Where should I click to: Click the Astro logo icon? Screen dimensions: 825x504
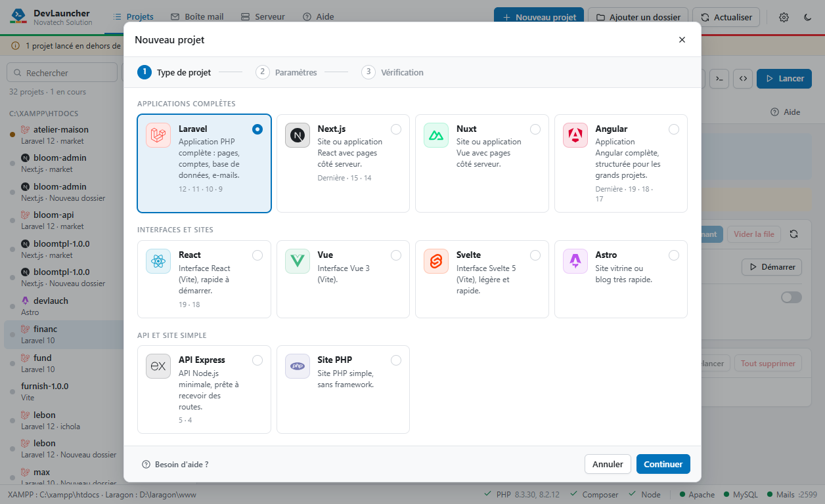coord(575,261)
